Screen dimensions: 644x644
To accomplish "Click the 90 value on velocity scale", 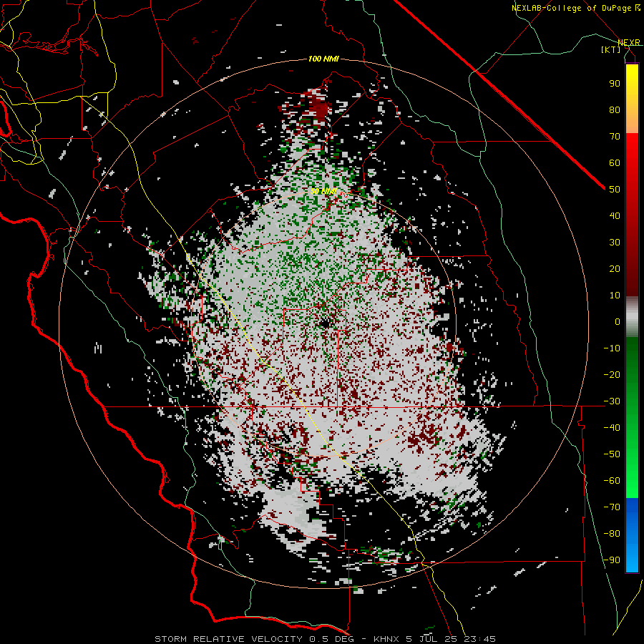I will tap(615, 84).
